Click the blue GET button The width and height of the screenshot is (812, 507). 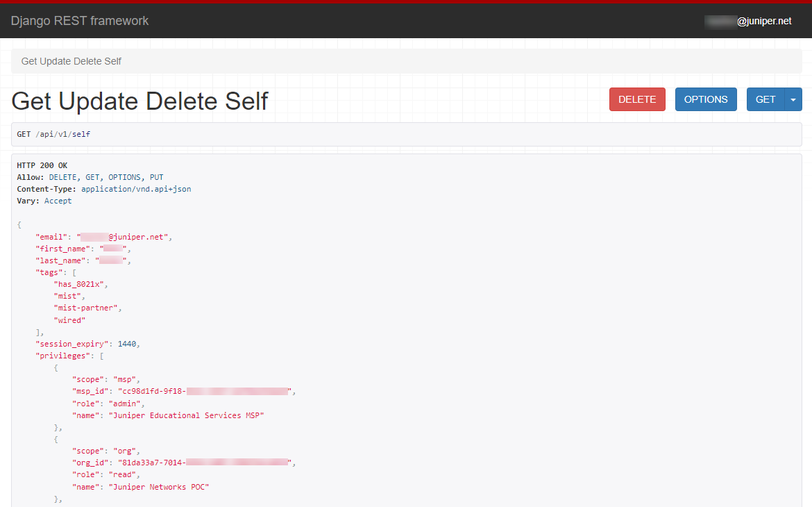pyautogui.click(x=766, y=99)
